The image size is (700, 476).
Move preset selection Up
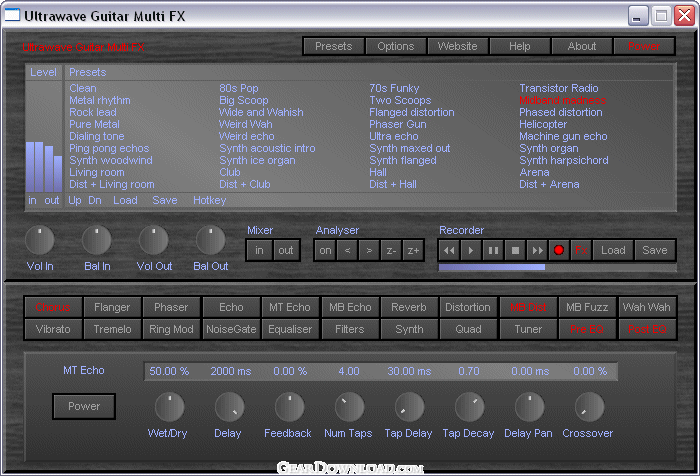tap(75, 200)
